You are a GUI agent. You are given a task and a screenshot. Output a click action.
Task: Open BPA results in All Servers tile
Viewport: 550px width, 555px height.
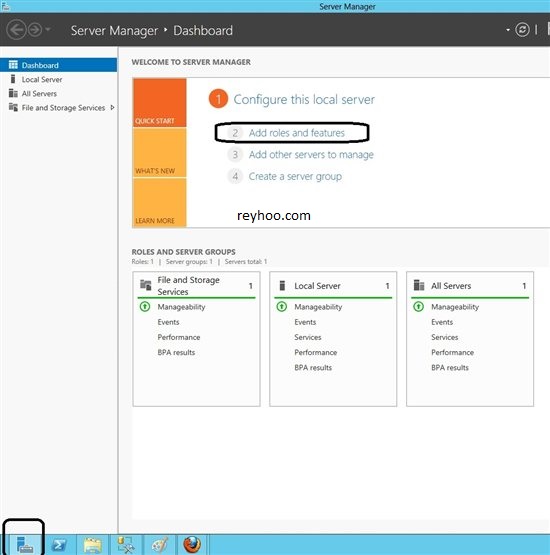[x=450, y=367]
